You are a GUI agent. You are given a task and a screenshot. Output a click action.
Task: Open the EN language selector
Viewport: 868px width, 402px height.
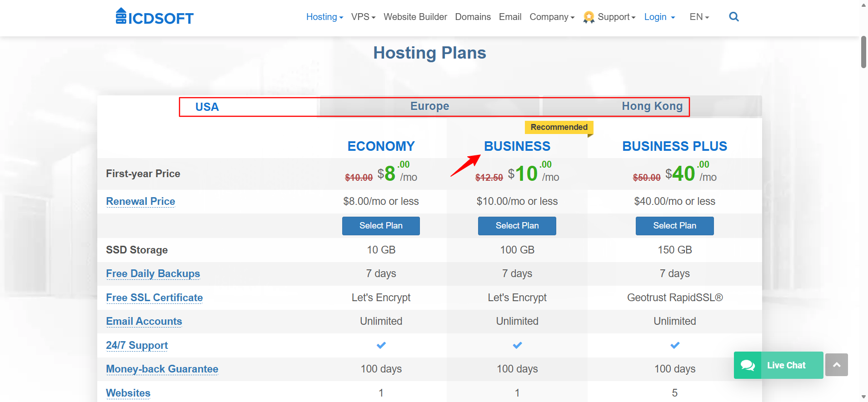click(x=699, y=17)
